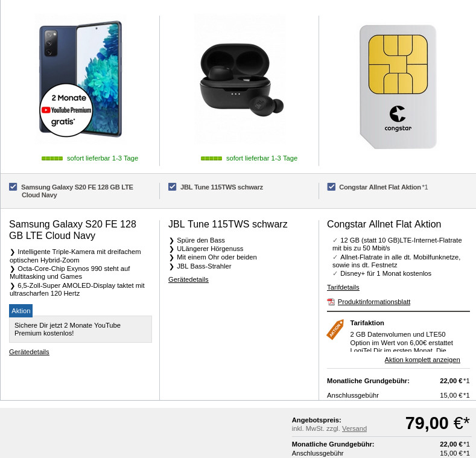Click the Congstar Allnet Flat Aktion heading
Screen dimensions: 476x458
point(384,224)
